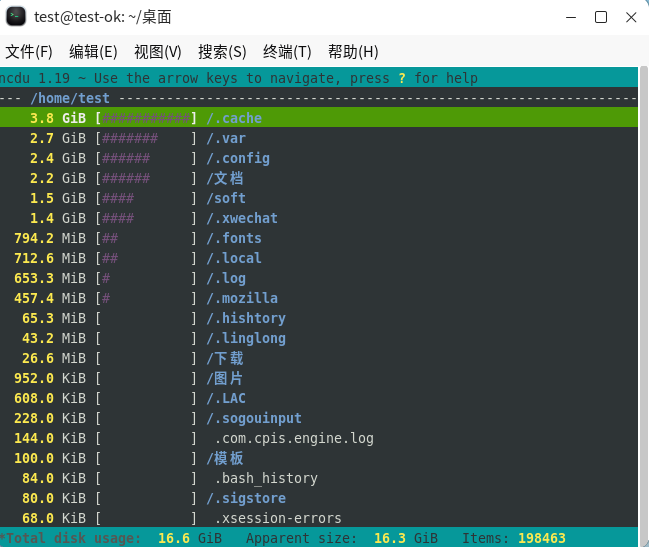The image size is (649, 547).
Task: Select the /.linglong directory row
Action: pyautogui.click(x=319, y=338)
